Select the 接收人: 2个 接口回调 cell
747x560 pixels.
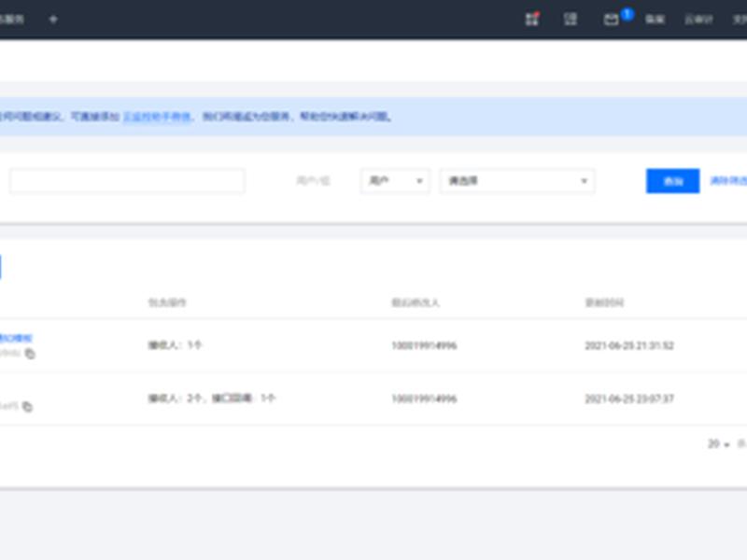click(x=212, y=399)
